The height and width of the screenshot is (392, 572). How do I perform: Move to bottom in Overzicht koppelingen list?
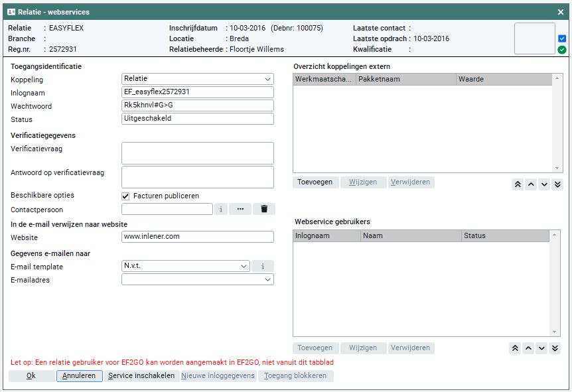tap(557, 184)
